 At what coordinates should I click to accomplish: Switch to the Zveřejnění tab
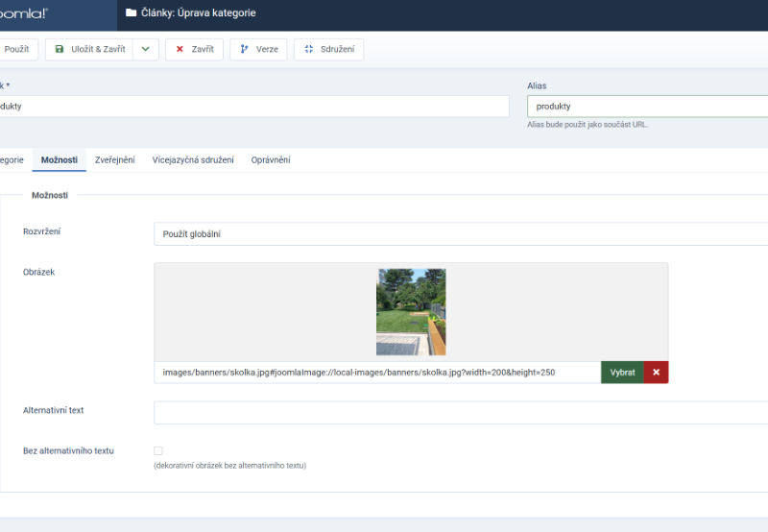click(114, 159)
